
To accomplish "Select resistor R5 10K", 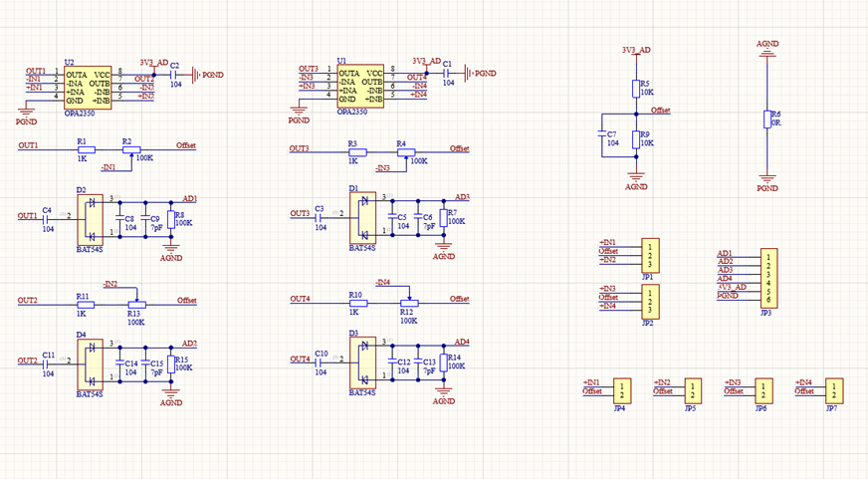I will click(636, 89).
